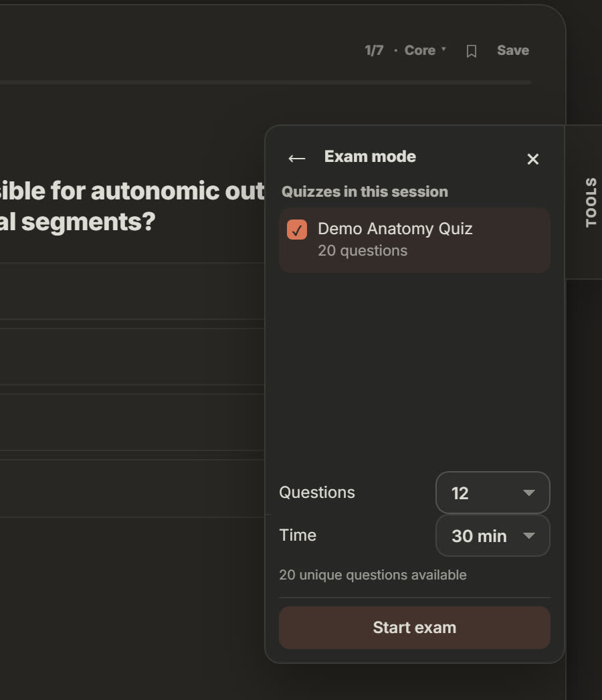
Task: Uncheck the Demo Anatomy Quiz checkbox
Action: click(297, 230)
